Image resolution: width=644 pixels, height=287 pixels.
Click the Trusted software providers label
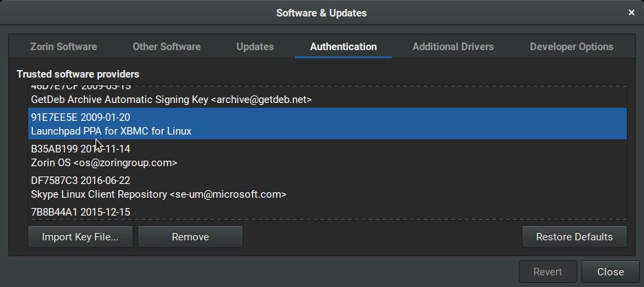click(x=78, y=74)
